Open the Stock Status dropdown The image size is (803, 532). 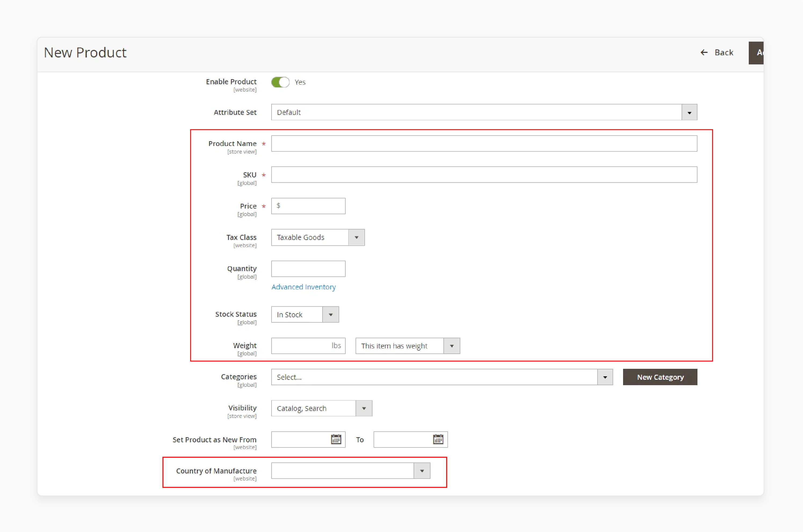click(331, 314)
